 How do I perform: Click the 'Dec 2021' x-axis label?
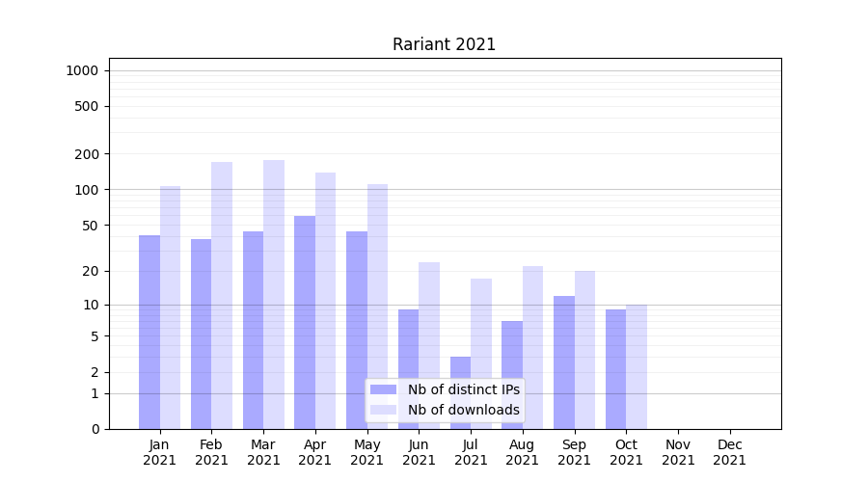[729, 452]
